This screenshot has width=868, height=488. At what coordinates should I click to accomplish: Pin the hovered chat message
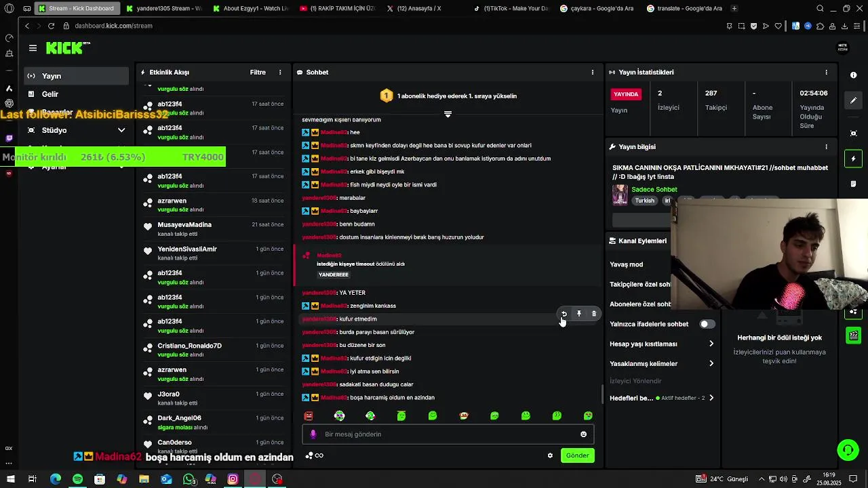click(x=579, y=314)
